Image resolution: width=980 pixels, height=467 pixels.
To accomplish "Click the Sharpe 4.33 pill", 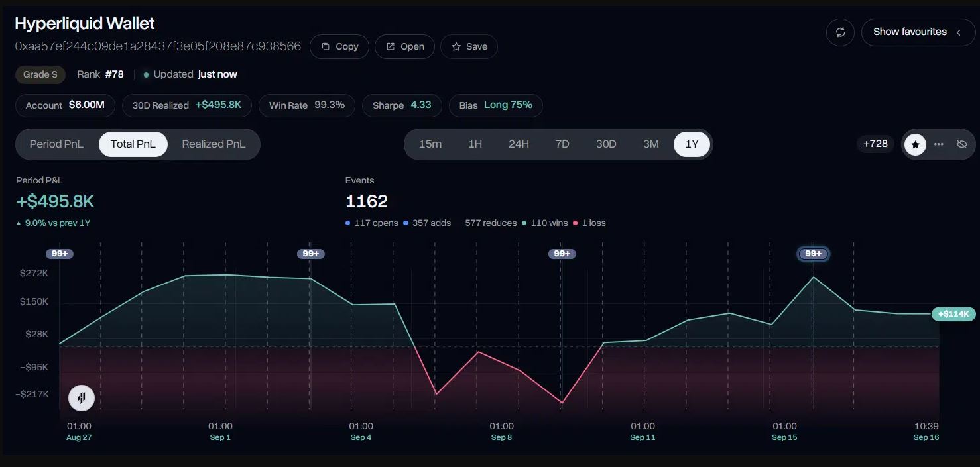I will pos(402,105).
